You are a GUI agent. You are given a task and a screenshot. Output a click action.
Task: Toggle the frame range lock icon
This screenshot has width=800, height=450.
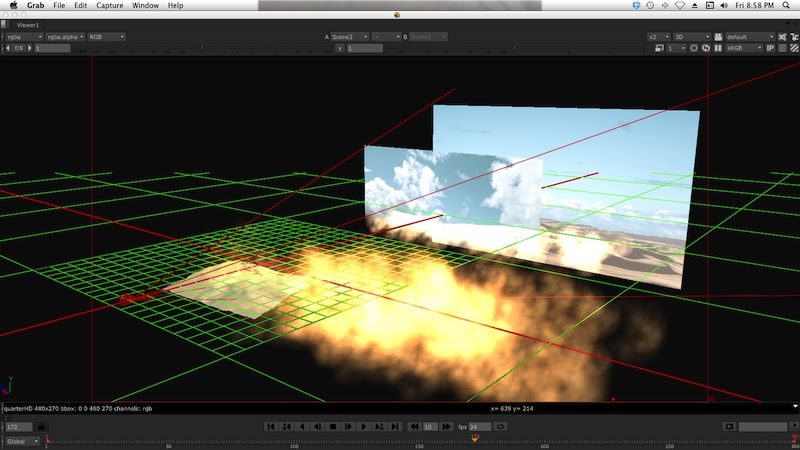[x=41, y=427]
